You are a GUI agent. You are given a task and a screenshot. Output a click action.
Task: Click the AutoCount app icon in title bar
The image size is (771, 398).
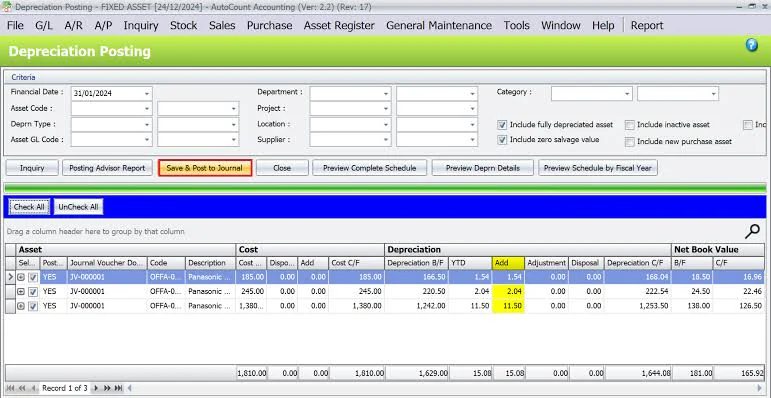(x=7, y=7)
